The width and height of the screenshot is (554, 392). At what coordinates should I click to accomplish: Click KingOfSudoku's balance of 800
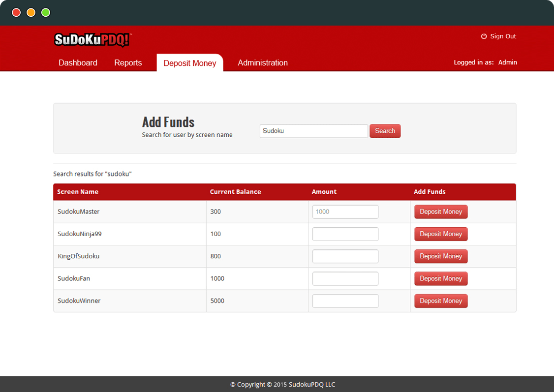point(215,256)
